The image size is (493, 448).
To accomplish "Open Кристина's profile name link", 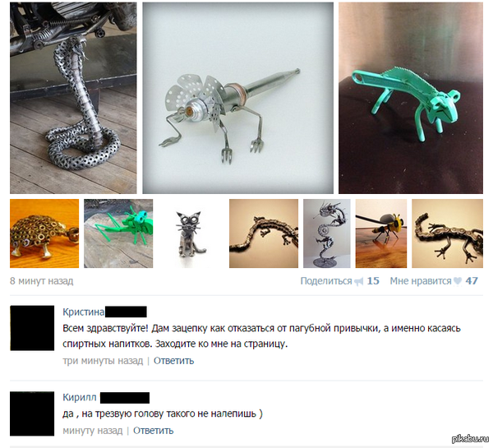I will coord(83,312).
